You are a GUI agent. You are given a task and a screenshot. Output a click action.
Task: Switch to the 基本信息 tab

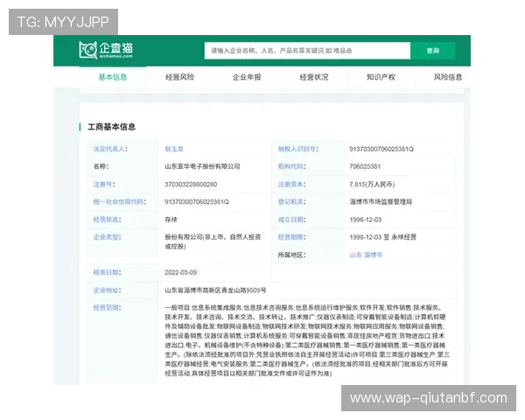[x=113, y=77]
